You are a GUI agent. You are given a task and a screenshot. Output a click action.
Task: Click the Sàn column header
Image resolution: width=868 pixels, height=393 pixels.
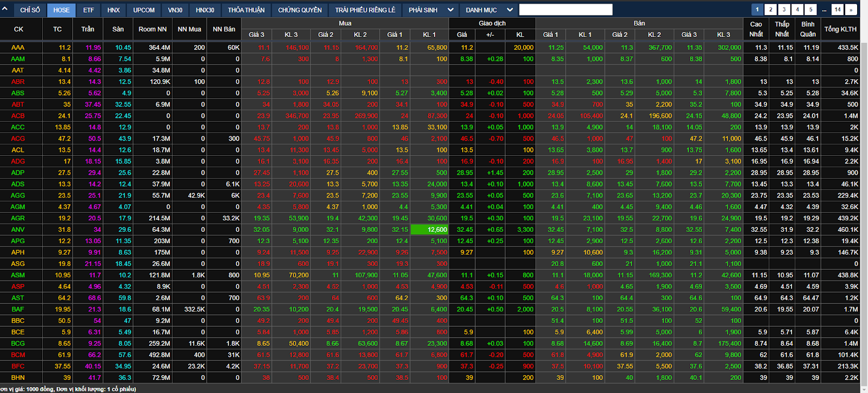[x=118, y=29]
